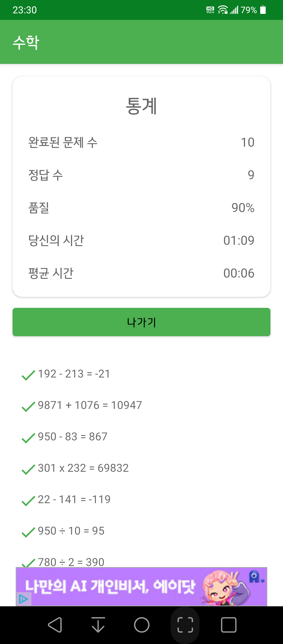Select the 정답 수 row showing 9
The width and height of the screenshot is (283, 644).
(x=141, y=175)
